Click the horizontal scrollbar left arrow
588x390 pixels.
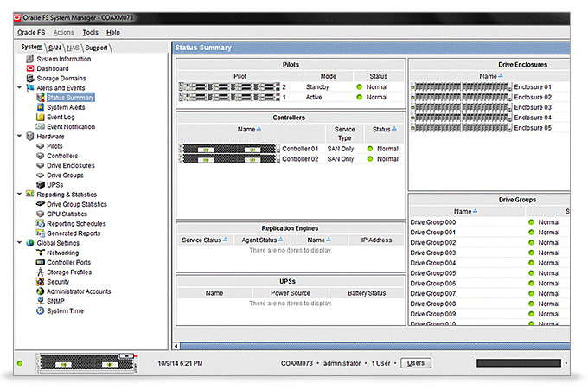click(176, 346)
